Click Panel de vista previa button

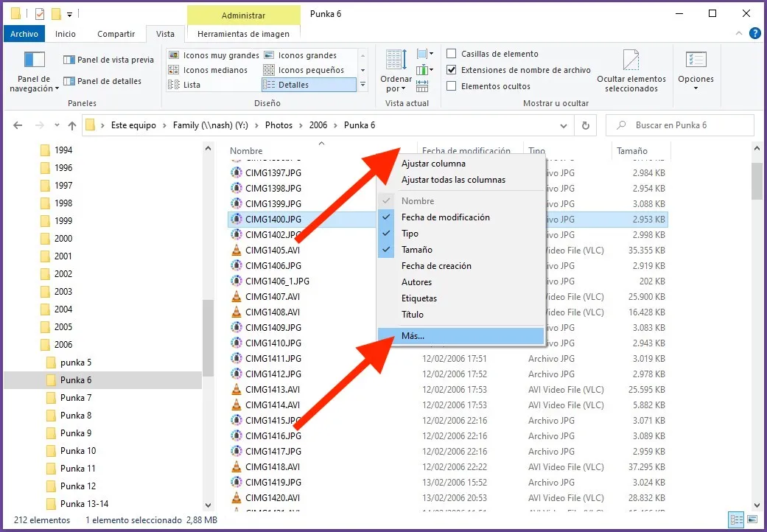pyautogui.click(x=108, y=60)
